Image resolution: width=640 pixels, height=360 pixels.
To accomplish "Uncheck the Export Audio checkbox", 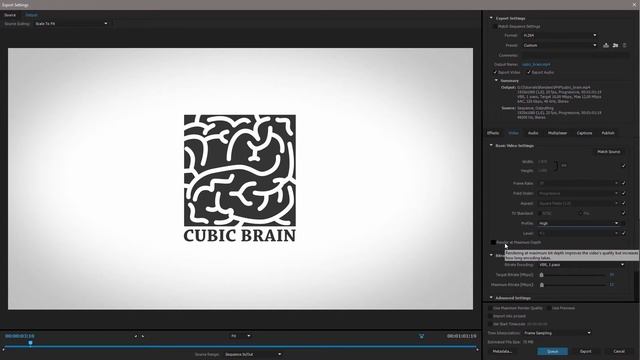I will pyautogui.click(x=529, y=72).
